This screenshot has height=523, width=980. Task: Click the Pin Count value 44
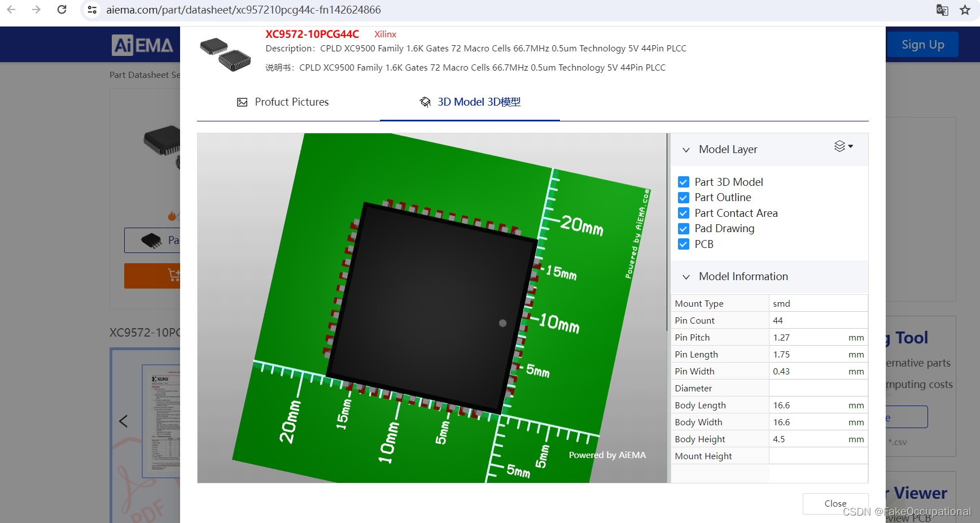pos(778,321)
